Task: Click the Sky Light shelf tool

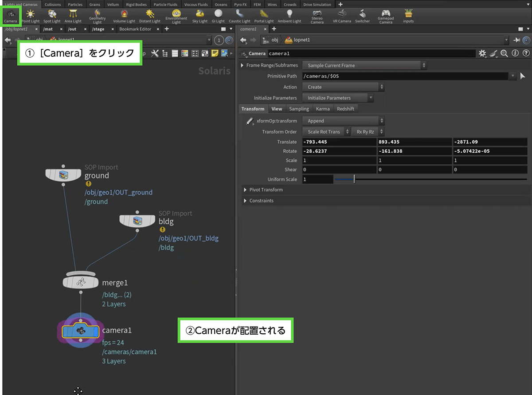Action: [199, 16]
